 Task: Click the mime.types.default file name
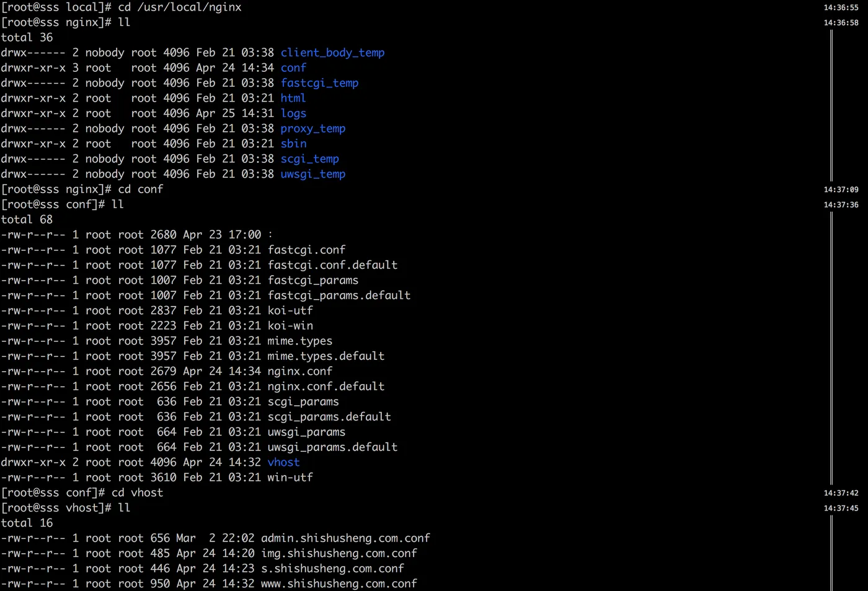pos(326,356)
